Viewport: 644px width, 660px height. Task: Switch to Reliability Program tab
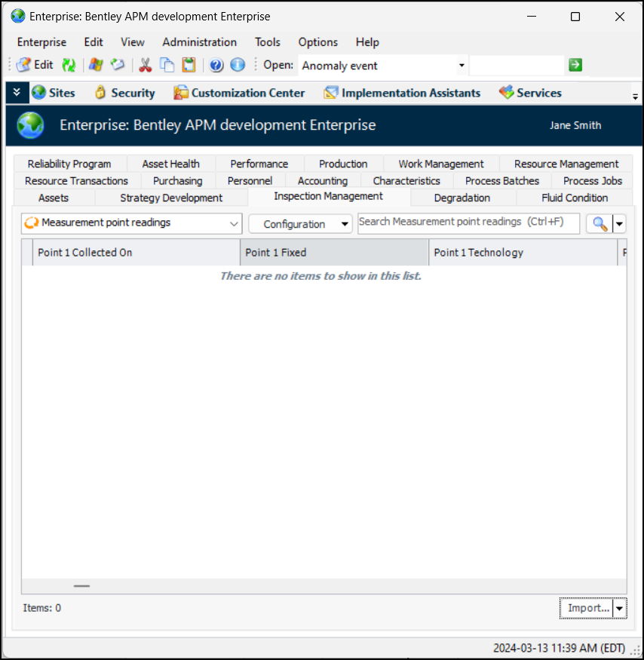point(69,164)
